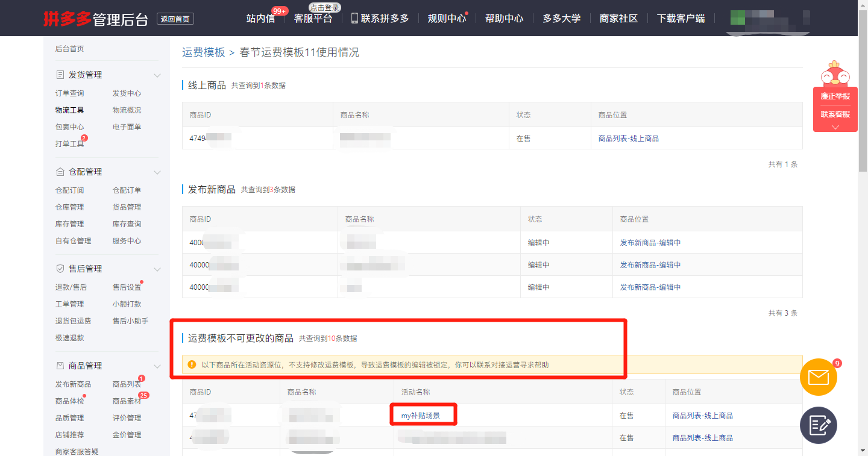The height and width of the screenshot is (456, 868).
Task: Click the 拼多多管理后台 logo
Action: coord(95,19)
